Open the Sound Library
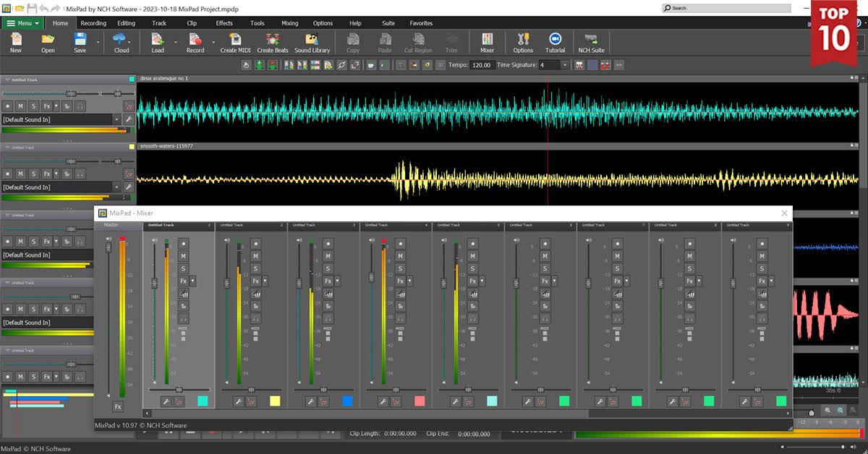Viewport: 868px width, 454px height. pos(312,43)
